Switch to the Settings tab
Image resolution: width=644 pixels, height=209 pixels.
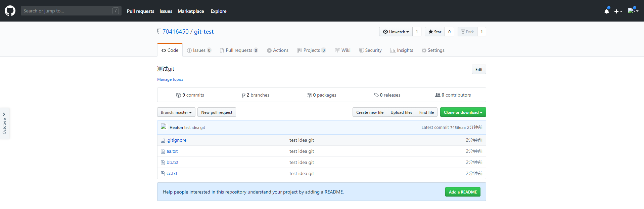tap(433, 50)
